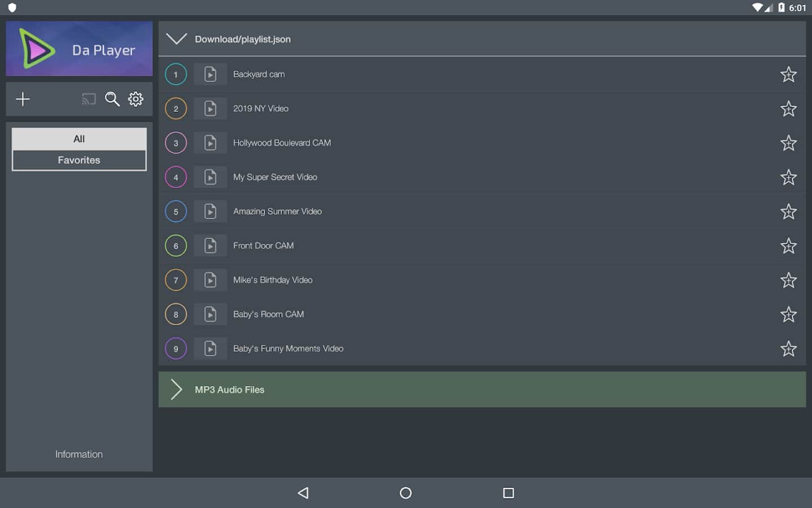Tap the cast screen icon
Screen dimensions: 812x508
click(x=89, y=99)
